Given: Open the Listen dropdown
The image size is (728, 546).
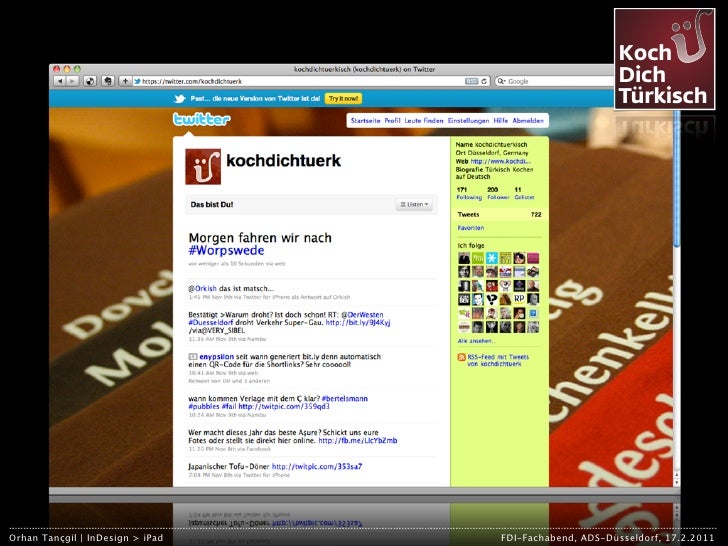Looking at the screenshot, I should tap(414, 204).
